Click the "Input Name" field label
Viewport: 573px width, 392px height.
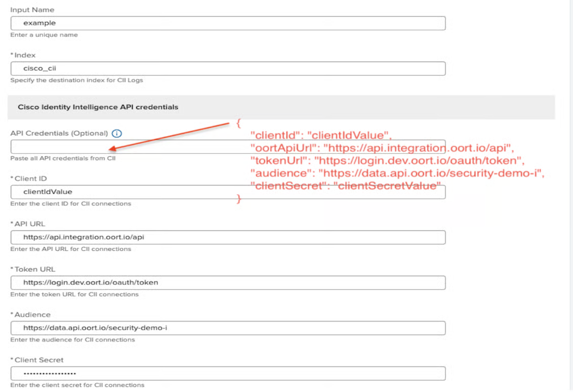(32, 10)
